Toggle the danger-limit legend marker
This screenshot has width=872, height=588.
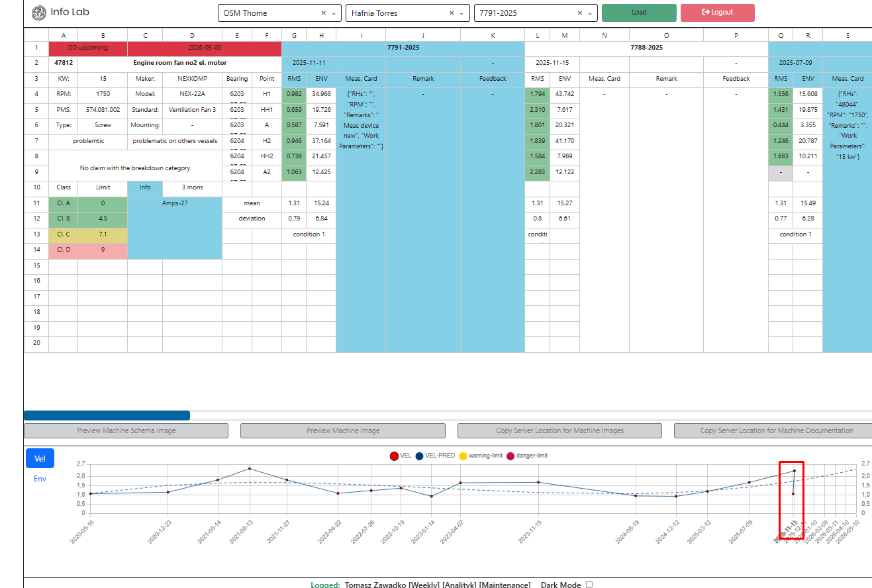[510, 456]
